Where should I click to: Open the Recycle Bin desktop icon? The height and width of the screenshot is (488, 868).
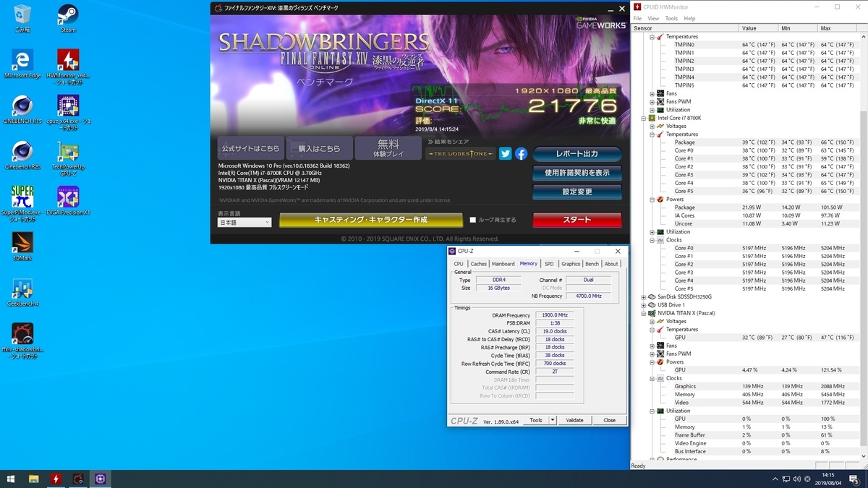(22, 18)
